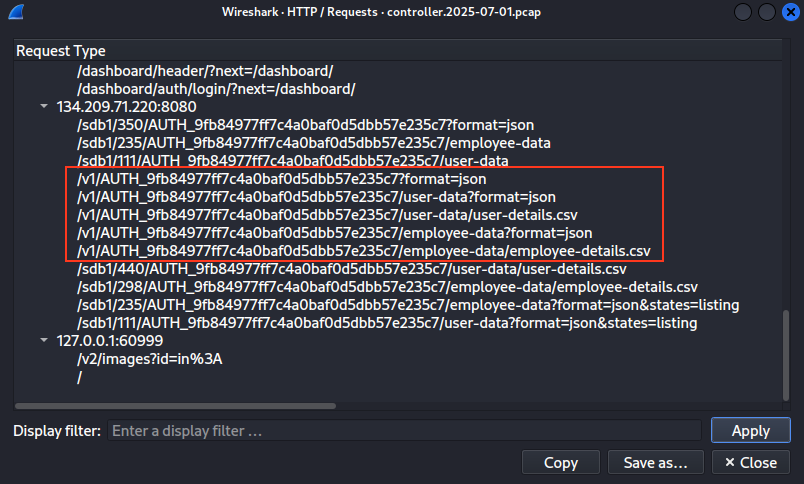Select the root "/" request under 127.0.0.1

tap(79, 377)
